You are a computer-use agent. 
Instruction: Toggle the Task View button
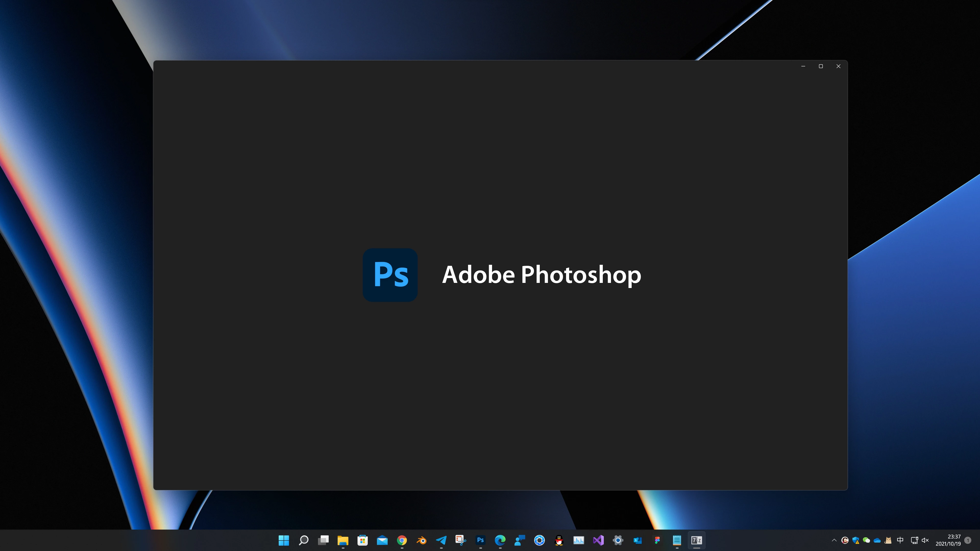pos(323,540)
